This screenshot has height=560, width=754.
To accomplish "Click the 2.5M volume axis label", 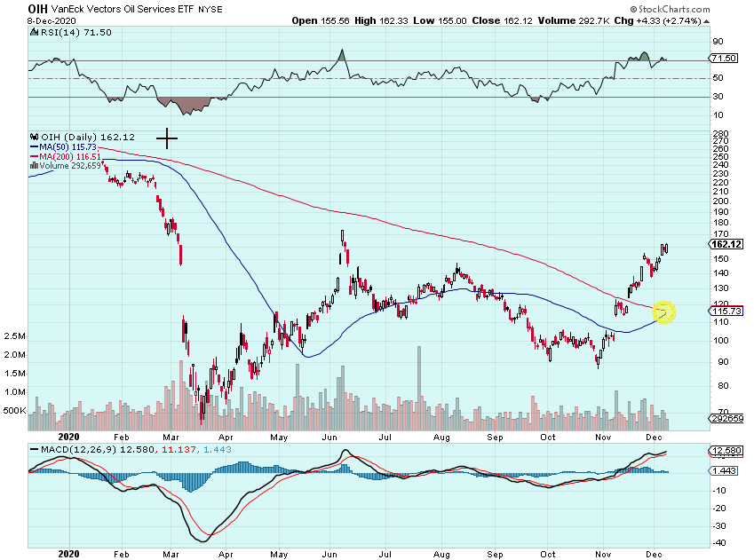I will coord(14,336).
